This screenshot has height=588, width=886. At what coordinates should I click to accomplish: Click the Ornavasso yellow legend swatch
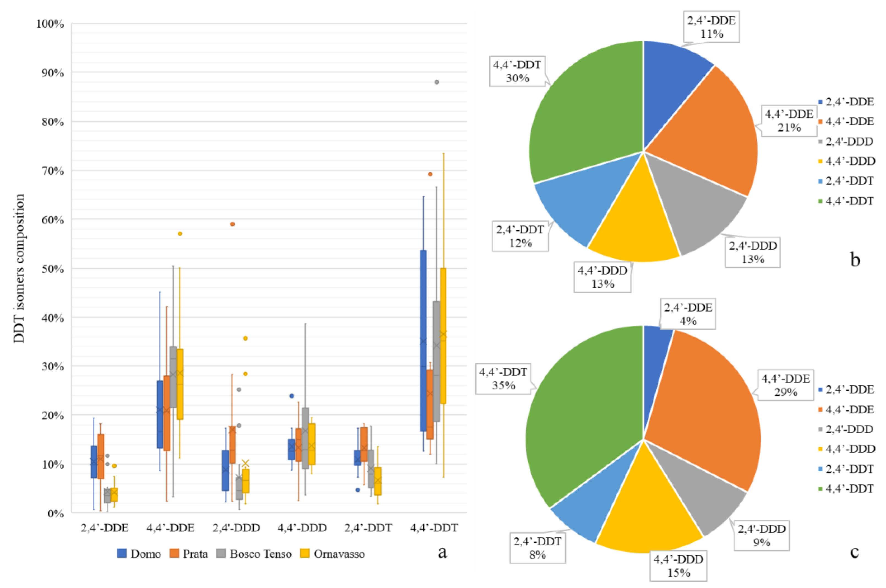(x=305, y=553)
